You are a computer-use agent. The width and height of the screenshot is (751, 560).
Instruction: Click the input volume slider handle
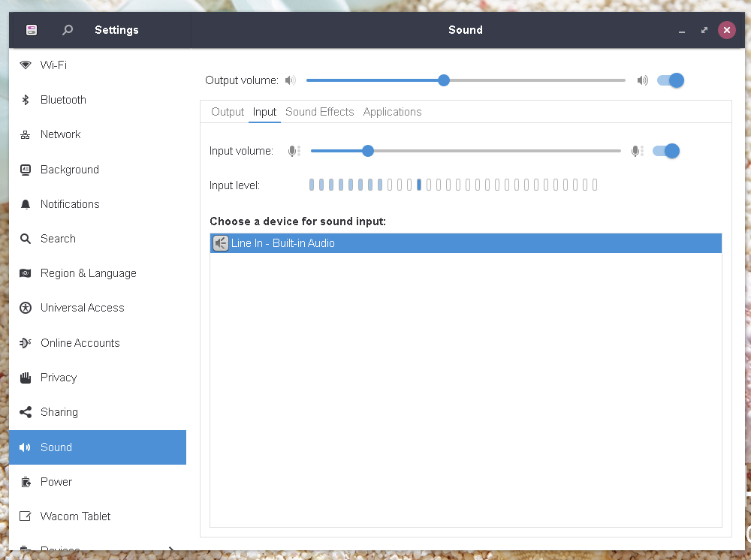pyautogui.click(x=368, y=151)
